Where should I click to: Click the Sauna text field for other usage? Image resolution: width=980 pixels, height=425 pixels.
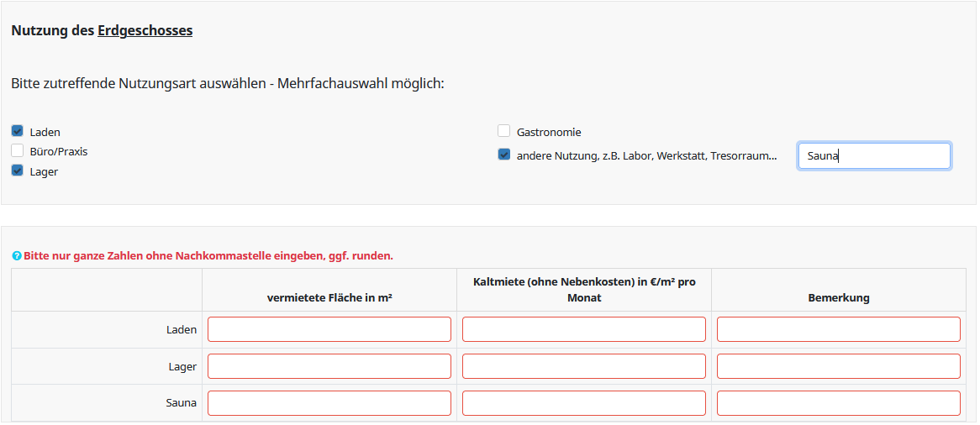click(x=874, y=155)
